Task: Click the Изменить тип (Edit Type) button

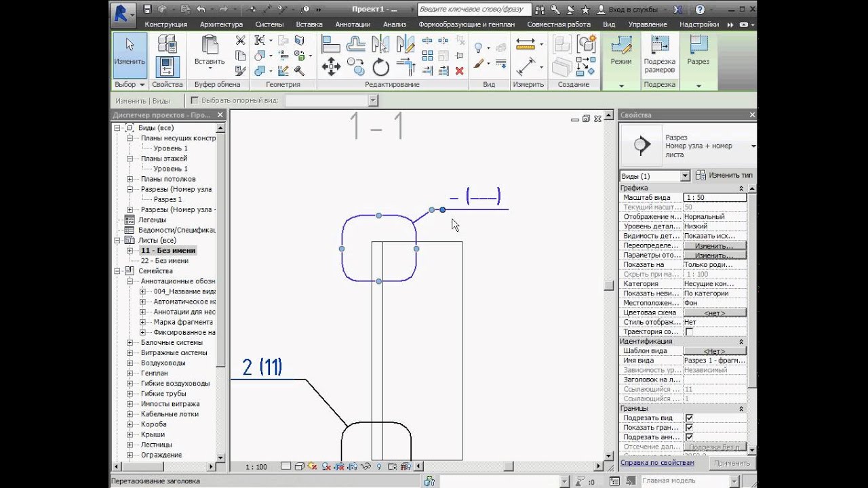Action: click(724, 175)
